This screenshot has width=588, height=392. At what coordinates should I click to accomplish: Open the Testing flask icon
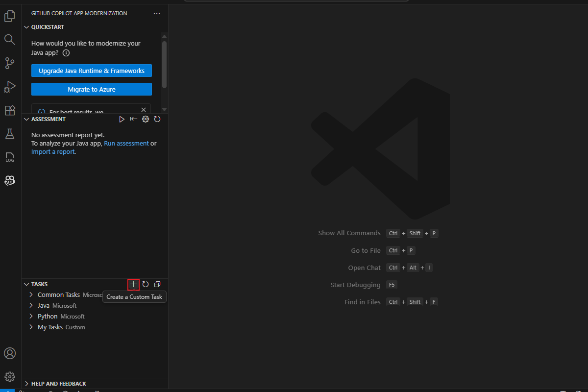(x=10, y=134)
